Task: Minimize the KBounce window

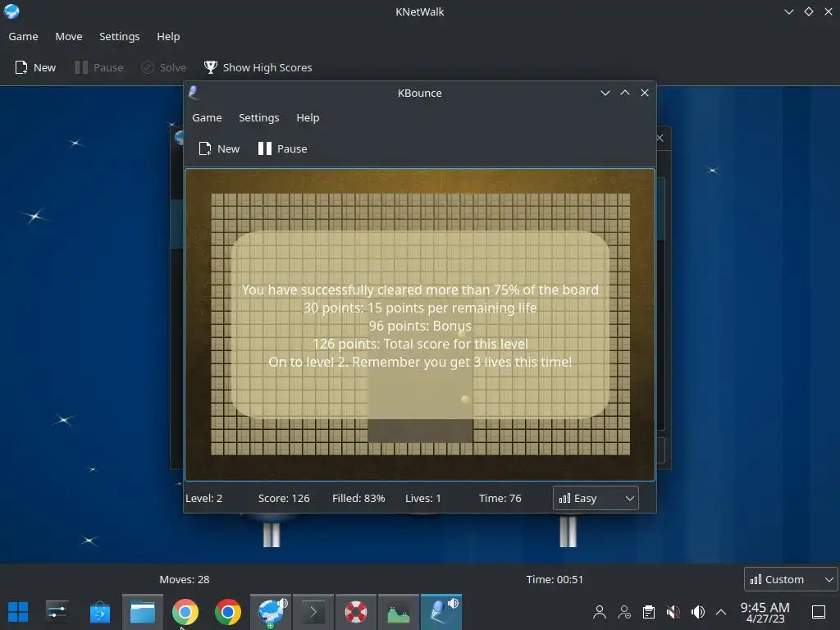Action: click(x=605, y=93)
